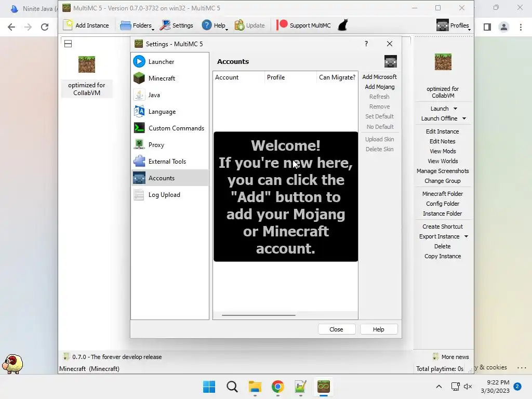Open Config Folder from side panel
532x399 pixels.
[x=443, y=204]
